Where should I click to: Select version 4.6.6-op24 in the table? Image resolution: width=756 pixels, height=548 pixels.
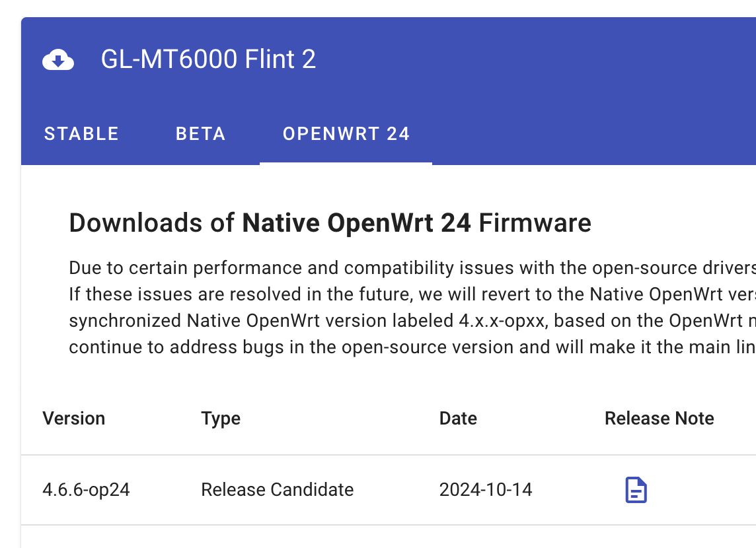pos(86,490)
